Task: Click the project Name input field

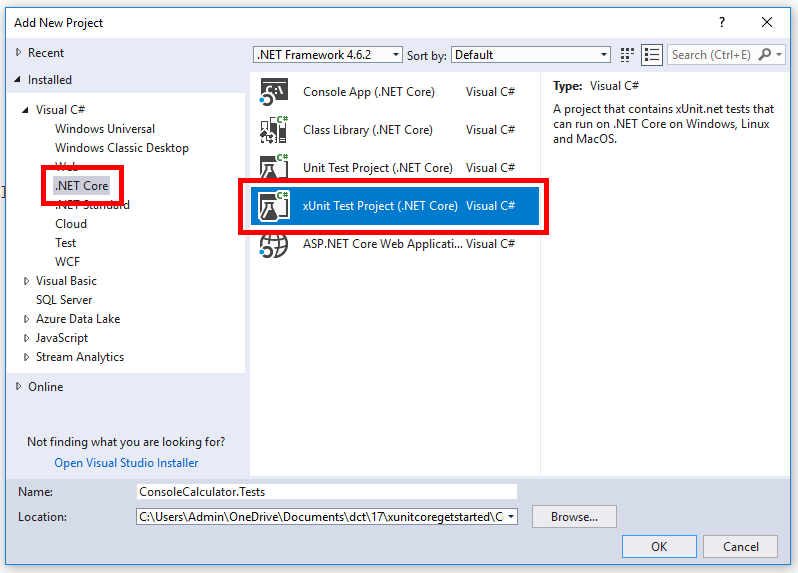Action: pyautogui.click(x=327, y=492)
